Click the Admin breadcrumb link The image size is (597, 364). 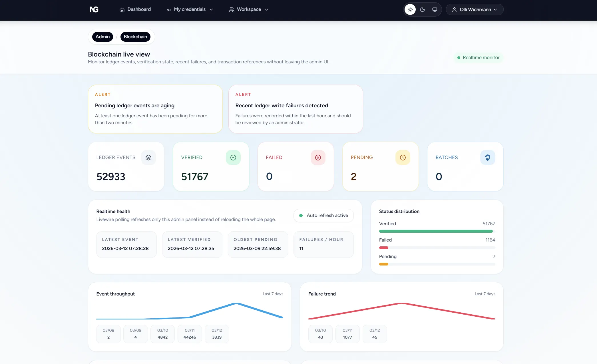pyautogui.click(x=102, y=37)
